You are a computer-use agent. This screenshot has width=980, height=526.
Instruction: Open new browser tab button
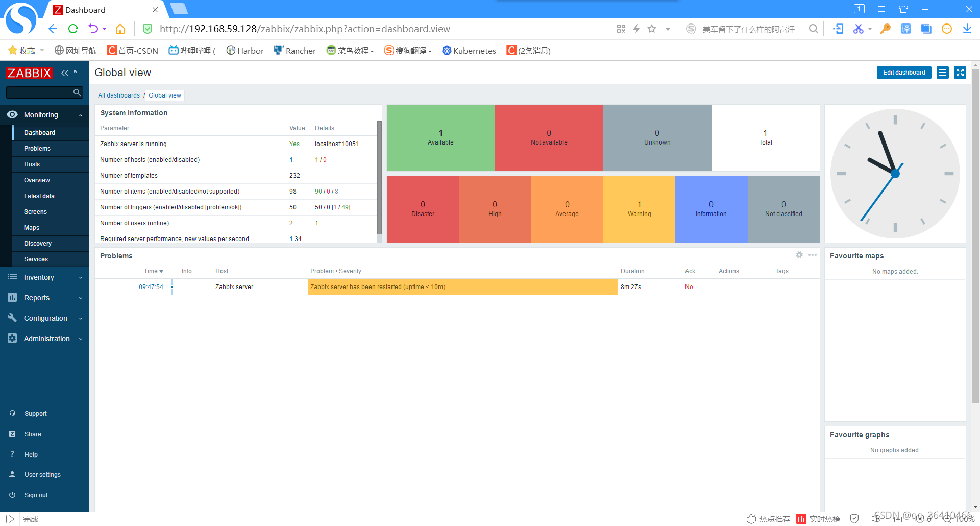[x=179, y=9]
